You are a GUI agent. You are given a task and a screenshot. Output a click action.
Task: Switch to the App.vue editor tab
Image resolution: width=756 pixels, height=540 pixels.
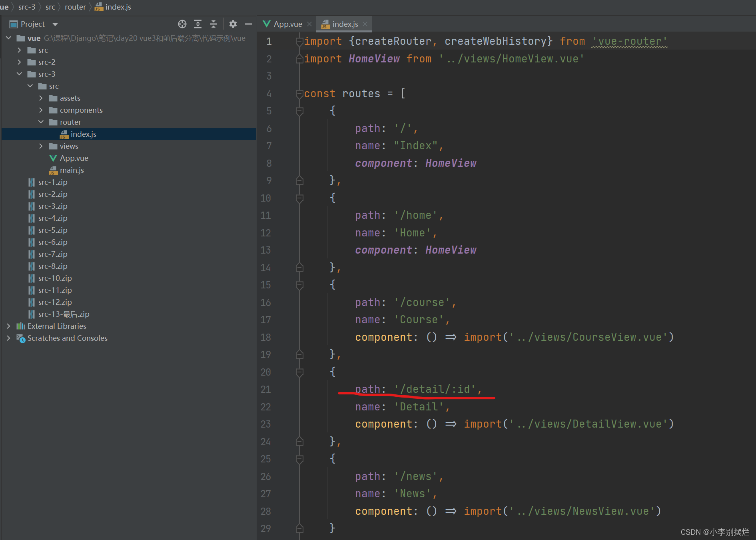click(x=287, y=24)
